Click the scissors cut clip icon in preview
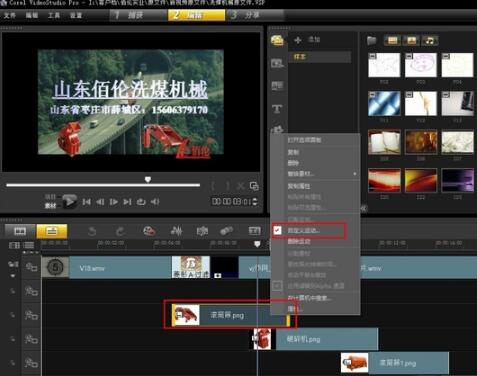 click(x=240, y=186)
